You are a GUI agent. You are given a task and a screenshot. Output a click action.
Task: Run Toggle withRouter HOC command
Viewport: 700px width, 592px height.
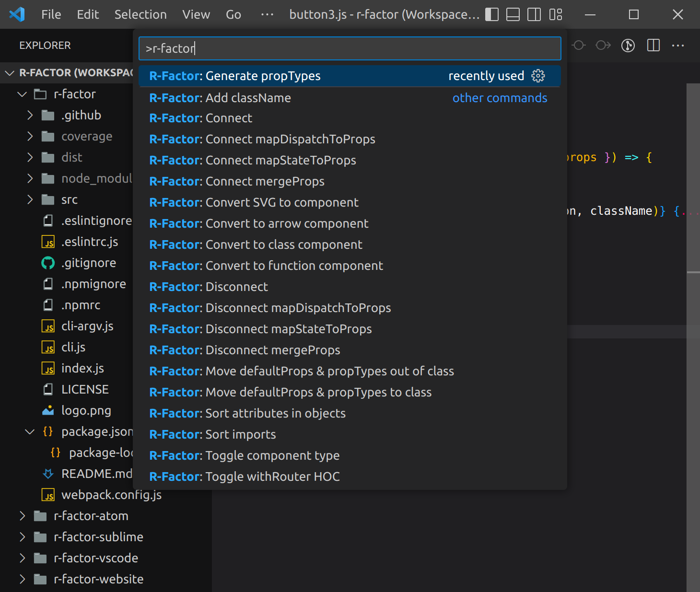point(350,476)
